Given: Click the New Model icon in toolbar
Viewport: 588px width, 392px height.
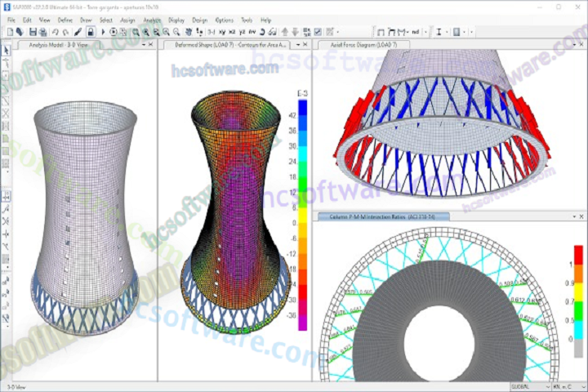Looking at the screenshot, I should pyautogui.click(x=9, y=32).
